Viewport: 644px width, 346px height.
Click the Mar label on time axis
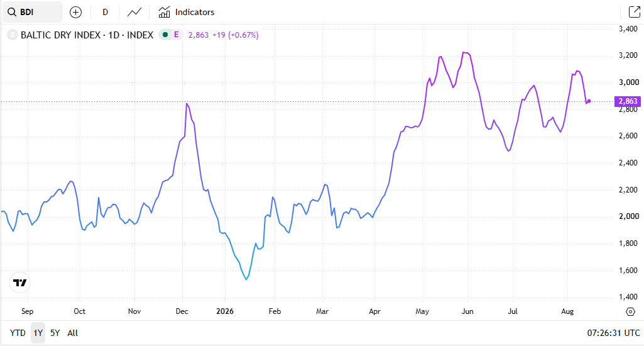[322, 311]
